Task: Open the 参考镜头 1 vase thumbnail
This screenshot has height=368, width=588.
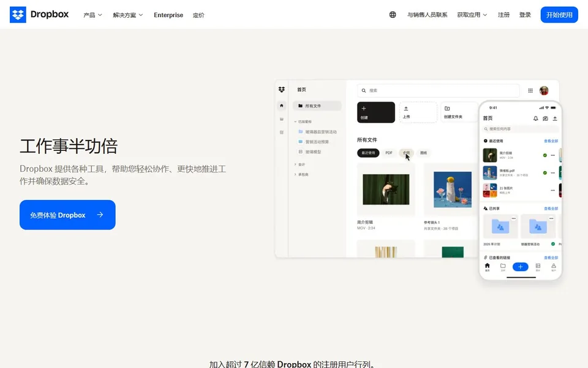Action: [452, 190]
